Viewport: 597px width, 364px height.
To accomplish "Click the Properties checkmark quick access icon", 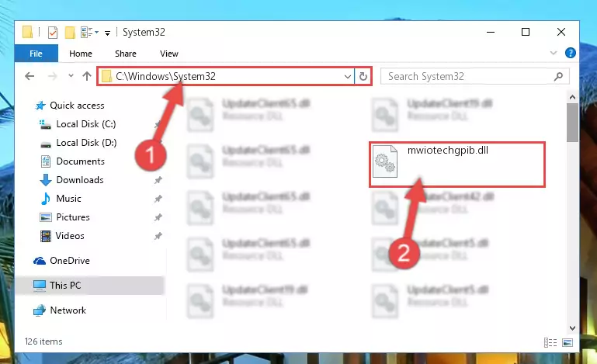I will pos(53,33).
